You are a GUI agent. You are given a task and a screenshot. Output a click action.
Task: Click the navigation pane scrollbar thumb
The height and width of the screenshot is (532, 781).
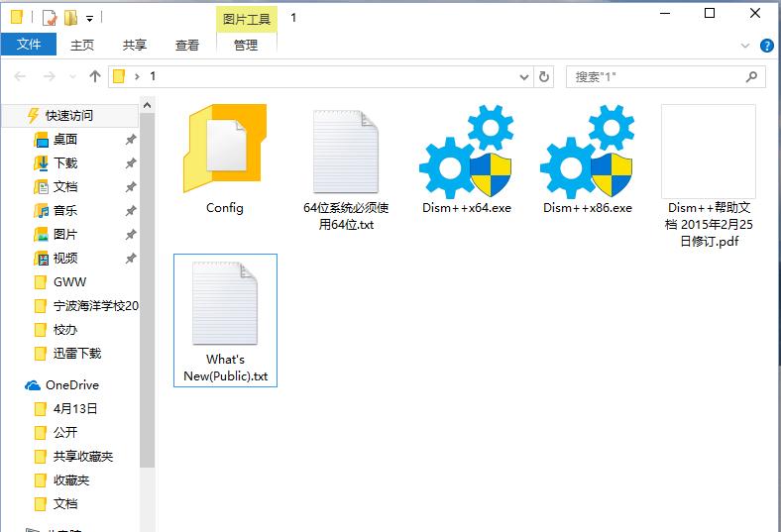pyautogui.click(x=147, y=290)
